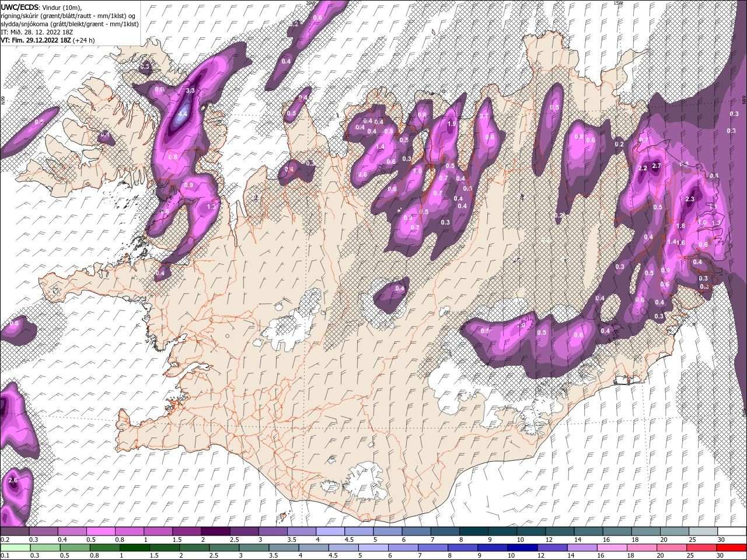Pick the light pink 16 mm rain legend swatch
This screenshot has width=747, height=560.
(x=612, y=547)
